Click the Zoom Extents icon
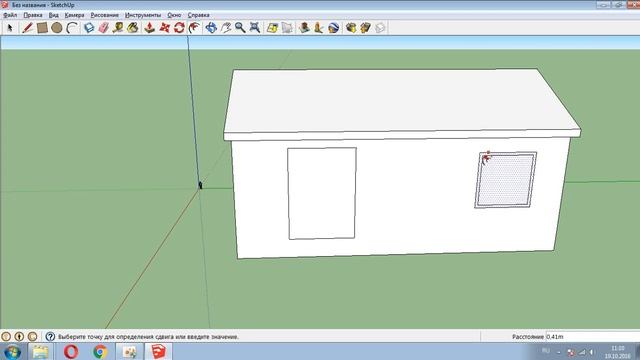This screenshot has height=360, width=640. (x=255, y=28)
